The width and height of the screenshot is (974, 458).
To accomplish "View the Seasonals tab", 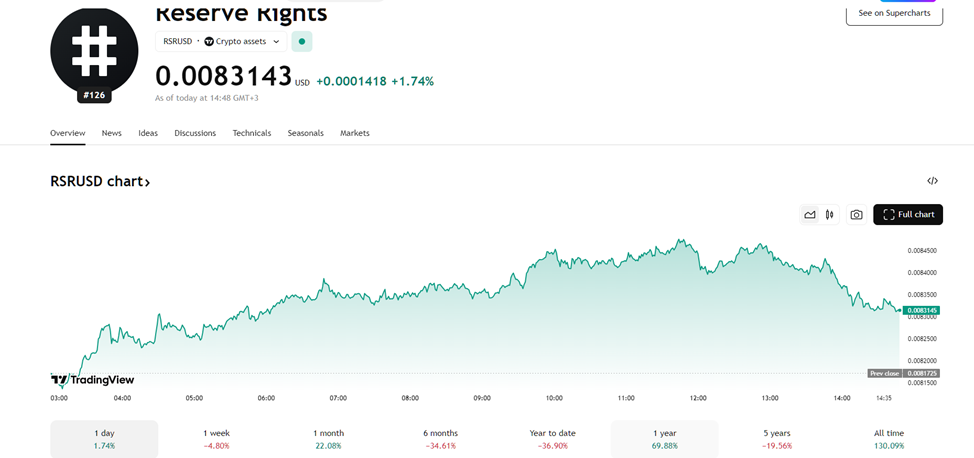I will tap(306, 133).
